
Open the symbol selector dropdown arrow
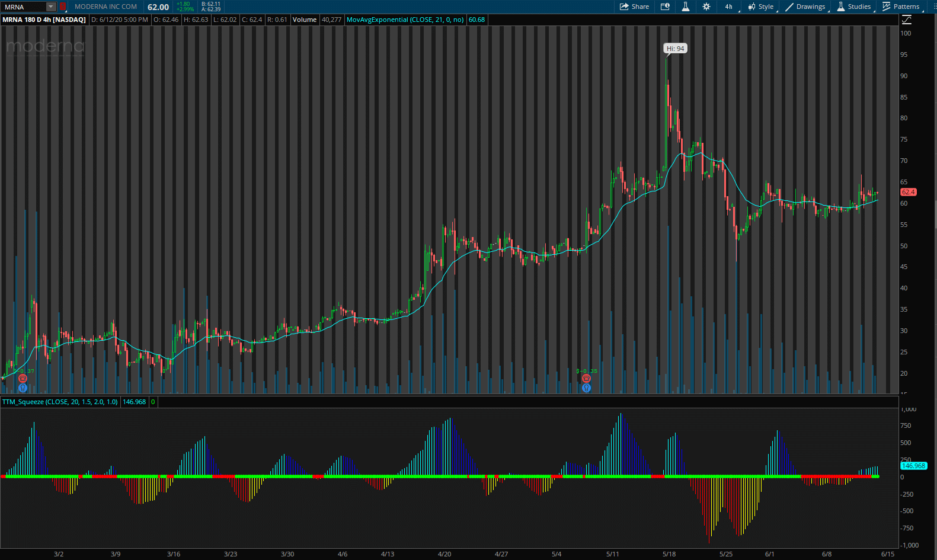tap(51, 7)
